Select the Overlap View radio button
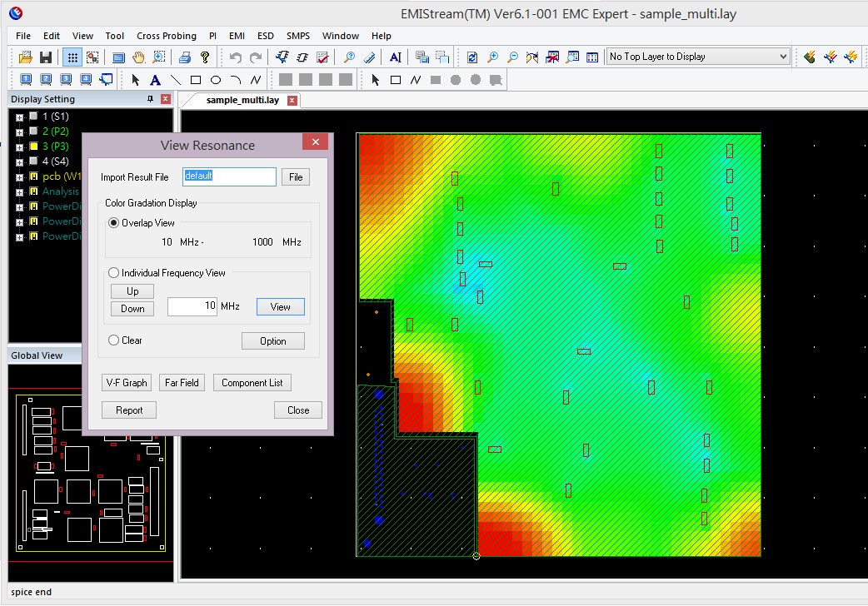The width and height of the screenshot is (868, 606). (114, 223)
